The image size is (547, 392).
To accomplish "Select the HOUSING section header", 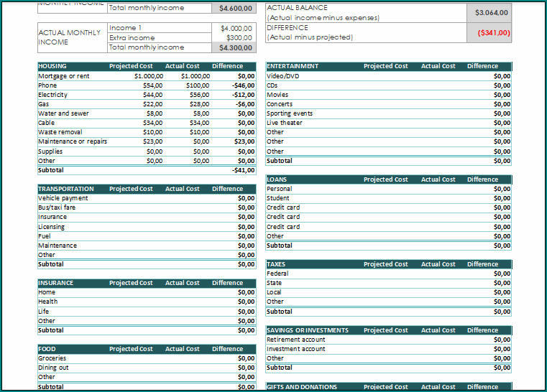I will coord(52,66).
